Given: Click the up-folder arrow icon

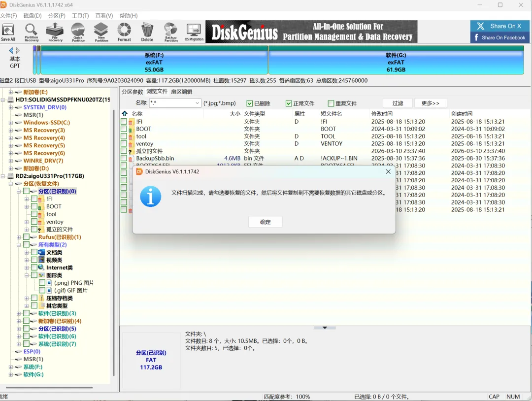Looking at the screenshot, I should click(125, 114).
